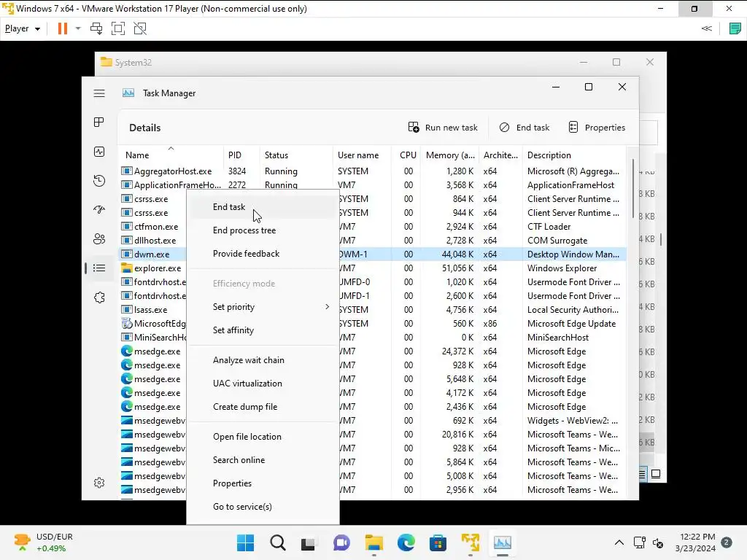The width and height of the screenshot is (747, 560).
Task: Select Open file location entry
Action: (x=263, y=437)
